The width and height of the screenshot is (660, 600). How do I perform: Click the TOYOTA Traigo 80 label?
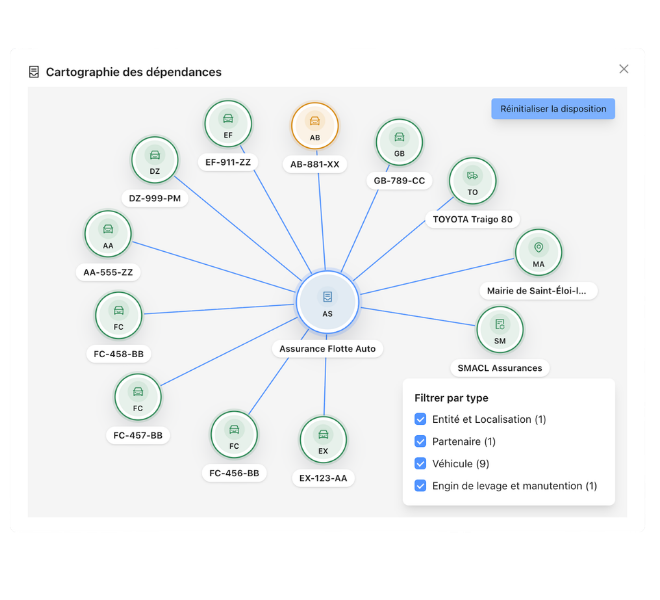tap(473, 220)
